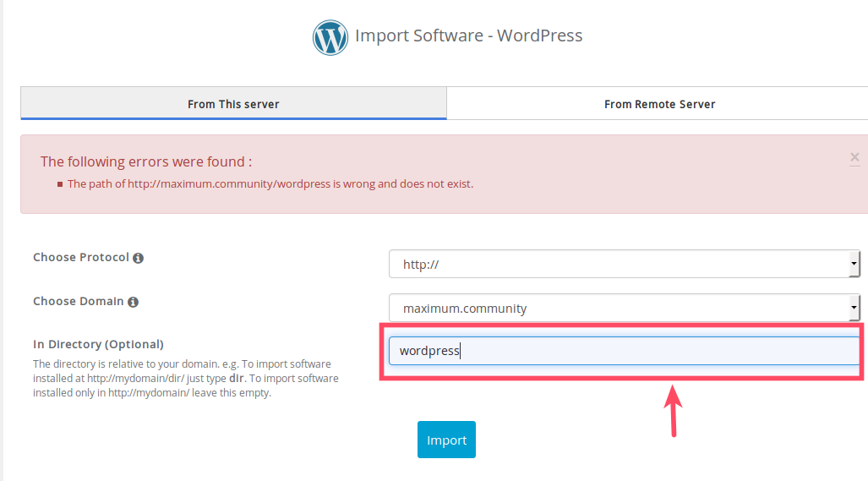Viewport: 868px width, 481px height.
Task: Click the In Directory (Optional) label
Action: tap(98, 344)
